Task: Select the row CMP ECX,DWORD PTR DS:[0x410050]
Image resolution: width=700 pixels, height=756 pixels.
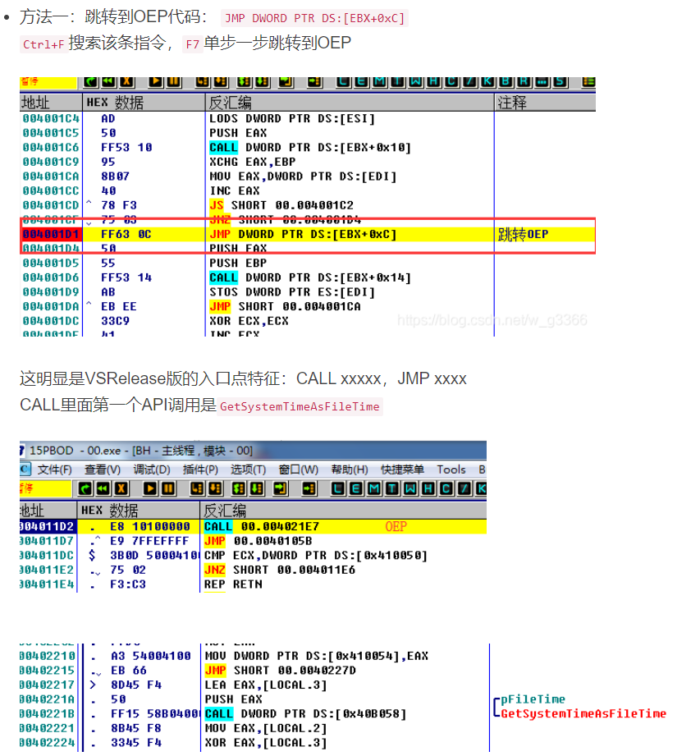Action: (x=253, y=556)
